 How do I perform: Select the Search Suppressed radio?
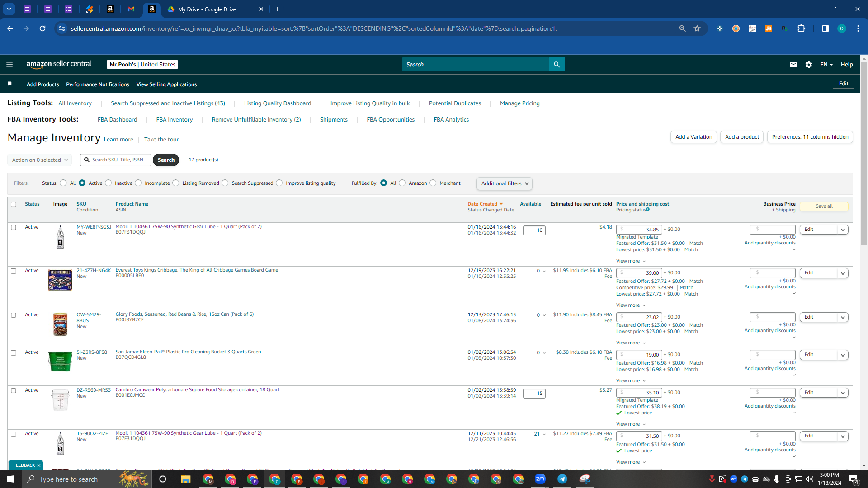pos(225,183)
